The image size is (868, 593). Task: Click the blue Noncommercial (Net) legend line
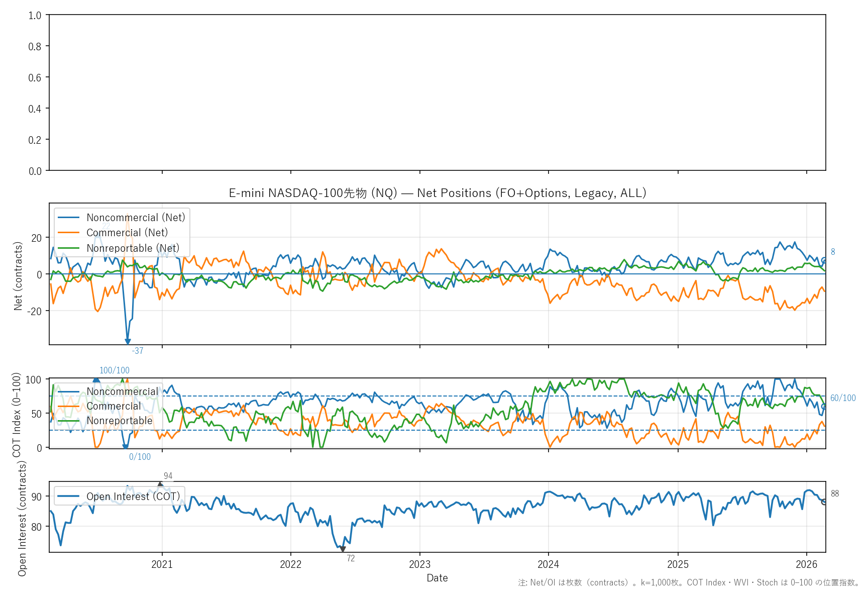point(69,218)
